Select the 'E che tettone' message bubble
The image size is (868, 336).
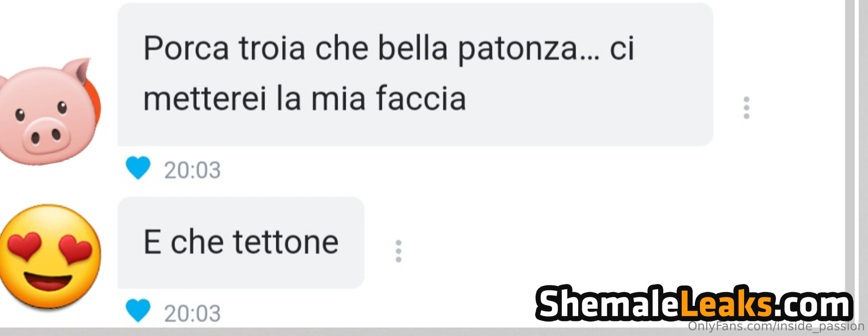(241, 243)
